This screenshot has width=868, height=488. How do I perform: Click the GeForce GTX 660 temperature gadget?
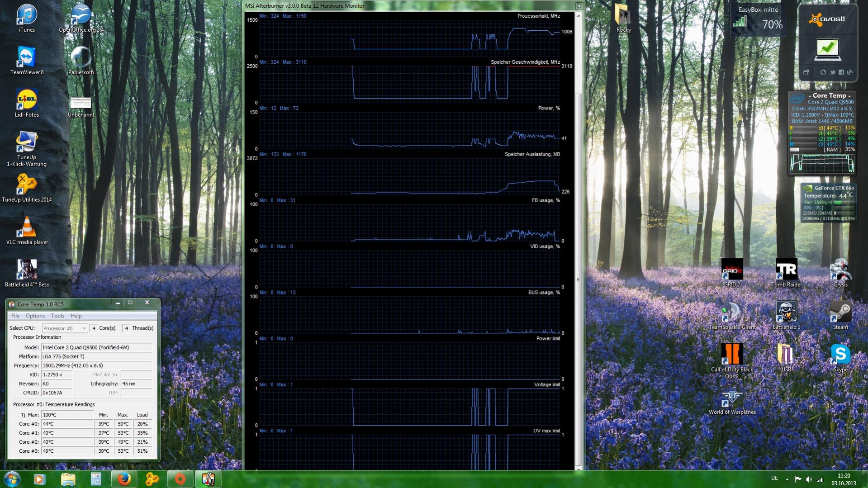tap(828, 203)
